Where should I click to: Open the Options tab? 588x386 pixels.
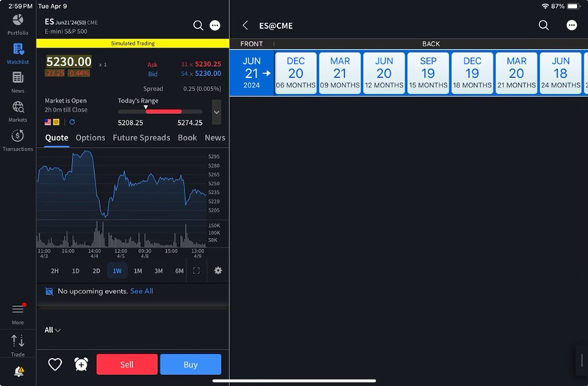pyautogui.click(x=90, y=137)
